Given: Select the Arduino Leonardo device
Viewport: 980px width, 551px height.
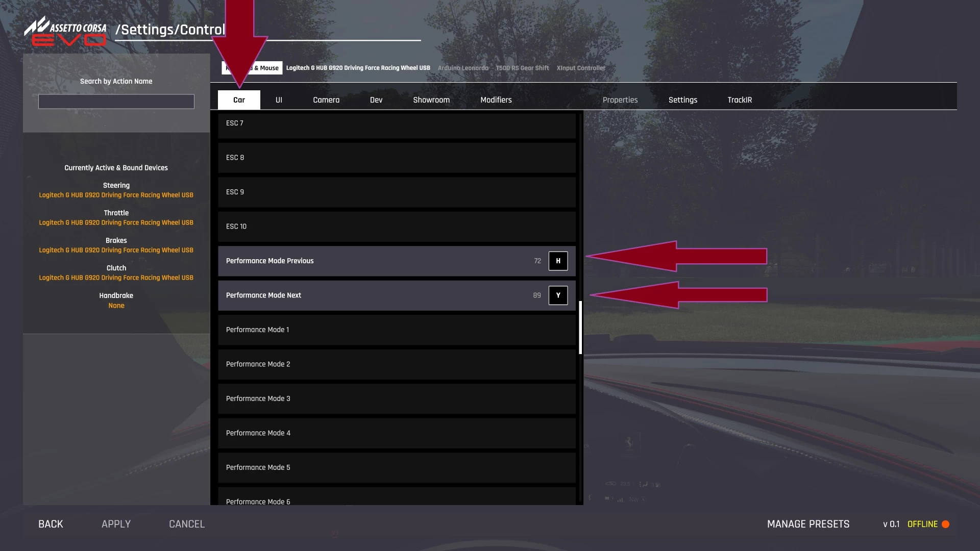Looking at the screenshot, I should pos(463,68).
